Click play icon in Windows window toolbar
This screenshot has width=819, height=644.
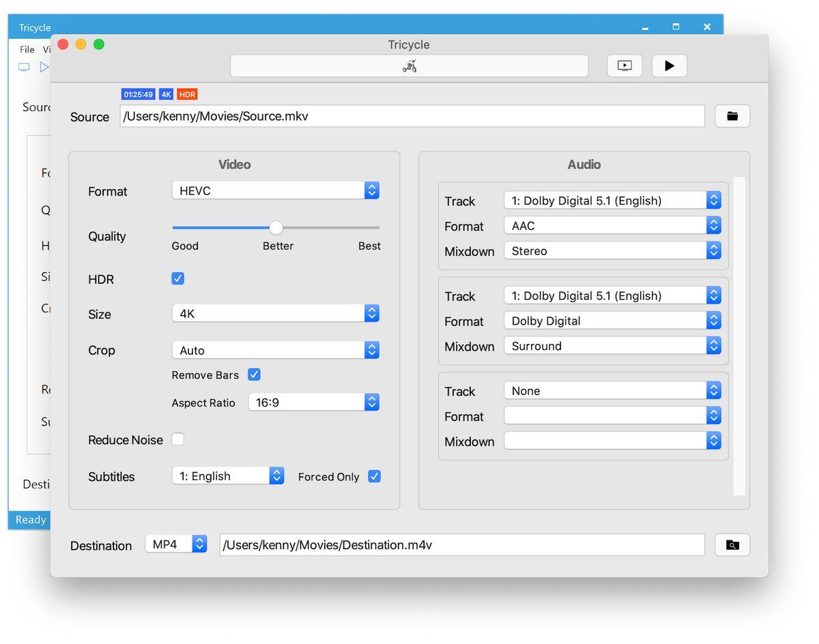tap(44, 67)
